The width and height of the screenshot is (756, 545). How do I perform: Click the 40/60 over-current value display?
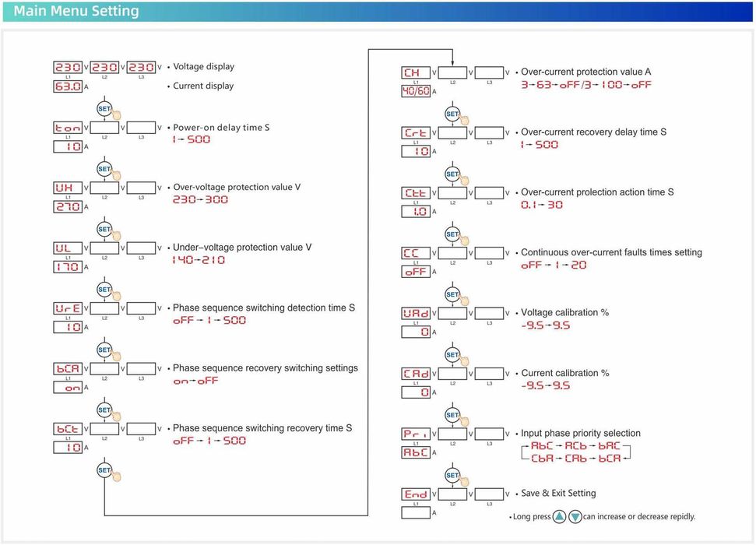click(x=416, y=90)
